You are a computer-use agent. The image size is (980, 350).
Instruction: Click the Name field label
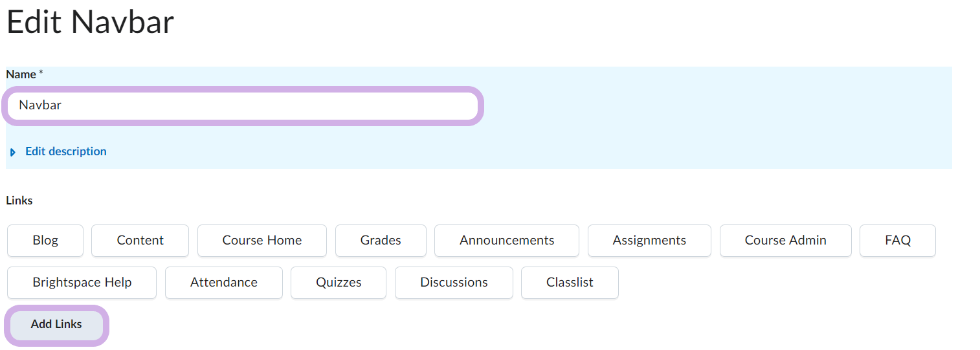pos(21,74)
